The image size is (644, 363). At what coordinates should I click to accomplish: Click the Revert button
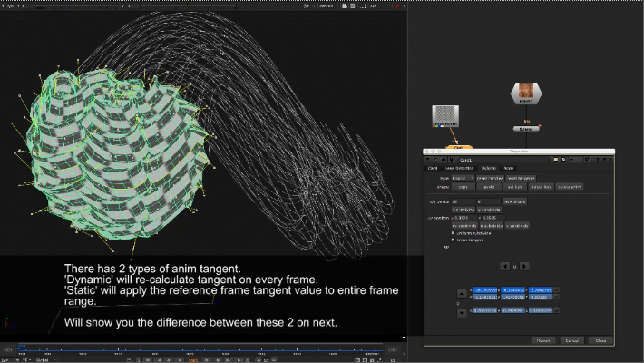pyautogui.click(x=542, y=340)
